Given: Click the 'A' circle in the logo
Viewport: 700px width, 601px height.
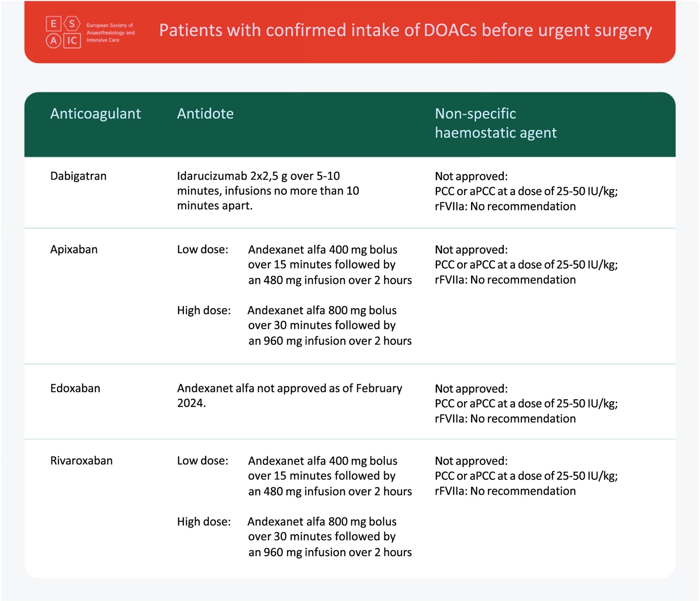Looking at the screenshot, I should click(53, 41).
